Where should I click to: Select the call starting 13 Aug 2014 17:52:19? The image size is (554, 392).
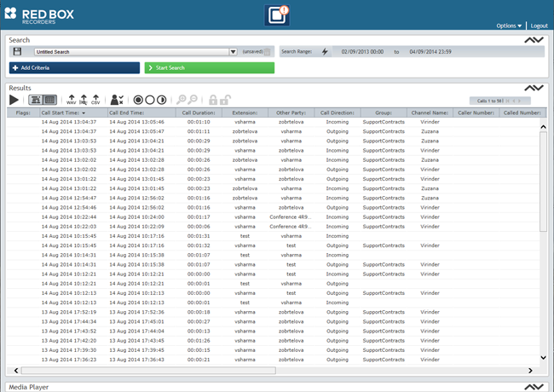coord(273,312)
